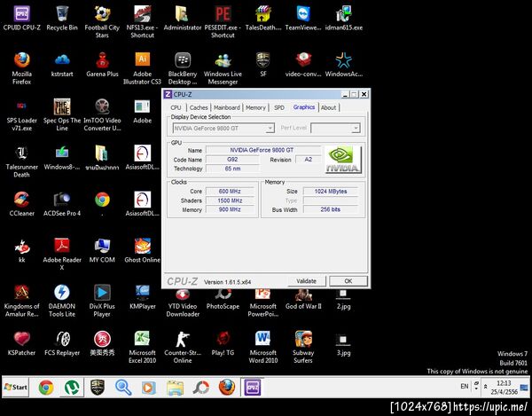Click the GPU Name field value

262,150
